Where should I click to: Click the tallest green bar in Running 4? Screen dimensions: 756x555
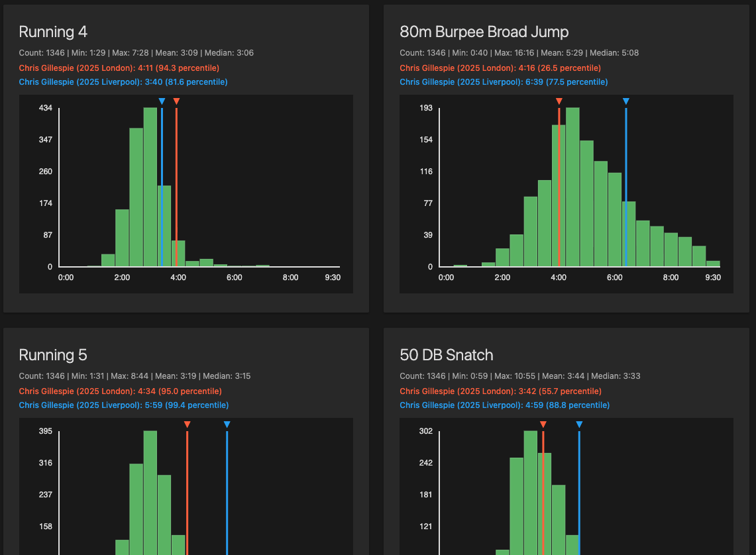pyautogui.click(x=149, y=185)
